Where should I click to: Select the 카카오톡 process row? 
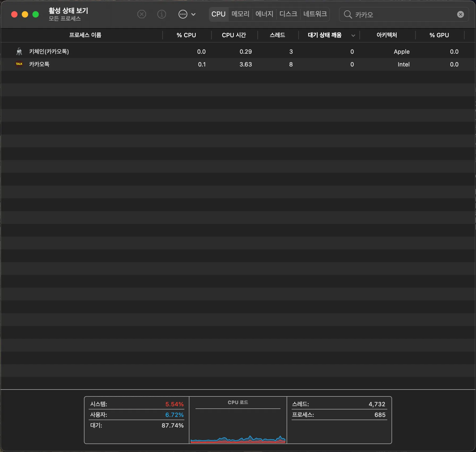click(x=106, y=64)
